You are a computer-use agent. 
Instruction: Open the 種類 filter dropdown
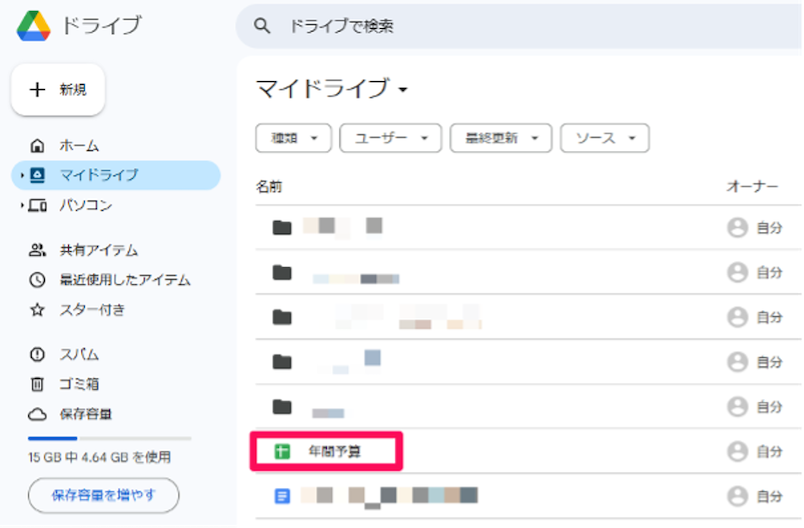pyautogui.click(x=294, y=139)
